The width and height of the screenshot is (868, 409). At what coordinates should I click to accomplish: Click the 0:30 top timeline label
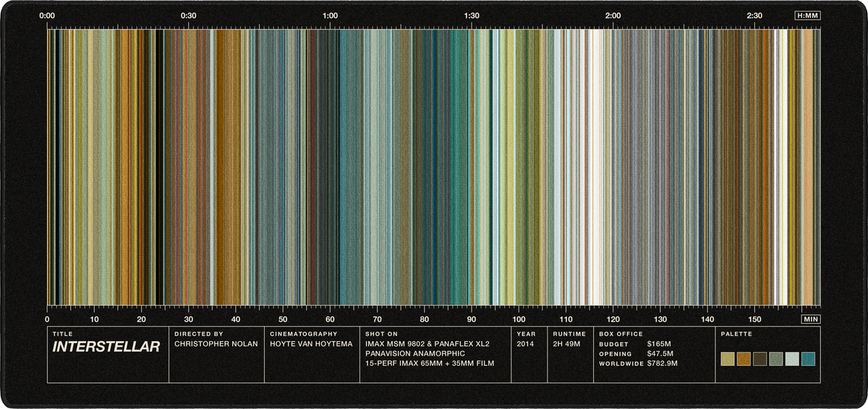pos(189,15)
